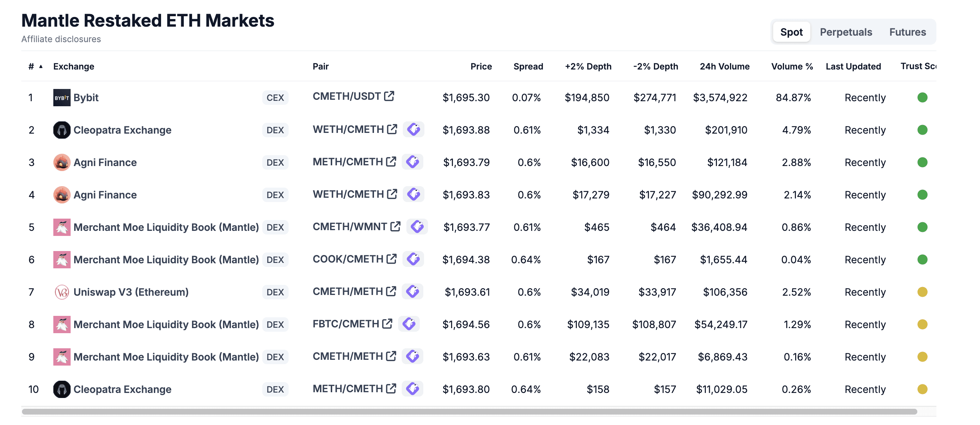Viewport: 980px width, 425px height.
Task: Open the Agni Finance WETH/CMETH pair link
Action: click(348, 194)
